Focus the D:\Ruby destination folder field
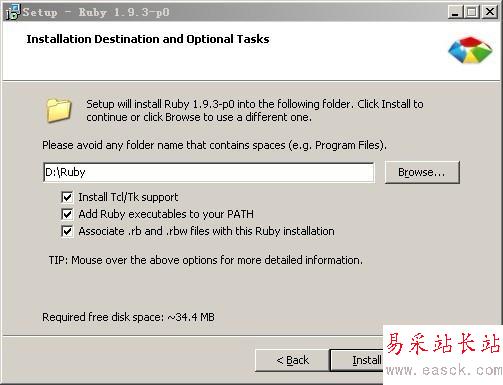503x385 pixels. pos(209,172)
